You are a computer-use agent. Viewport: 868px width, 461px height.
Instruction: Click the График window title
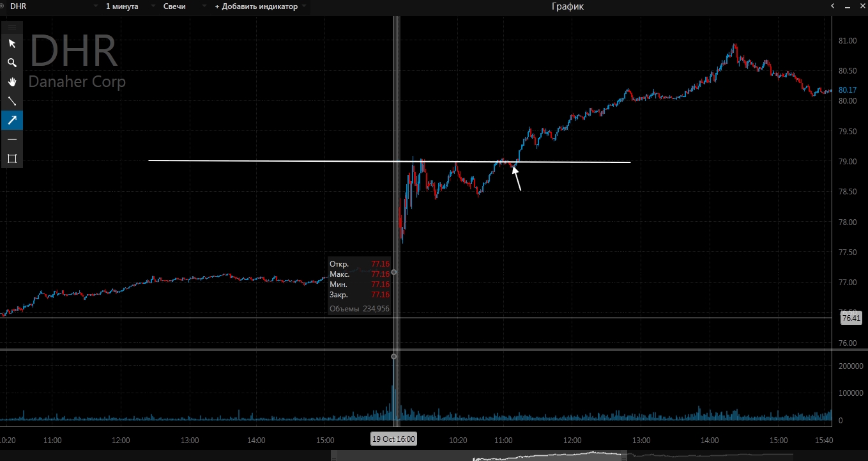568,6
